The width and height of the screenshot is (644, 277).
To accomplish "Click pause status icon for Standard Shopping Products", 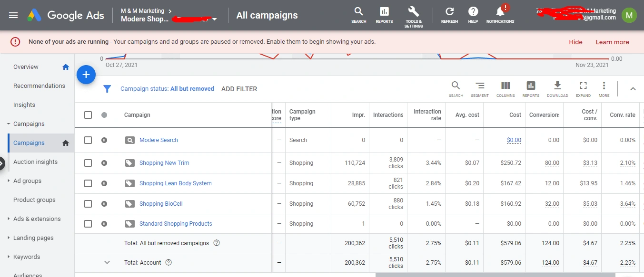I will [x=104, y=224].
